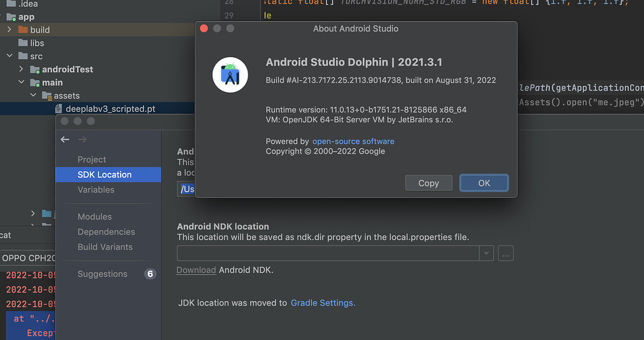Click the Android Studio logo icon
Viewport: 644px width, 340px height.
(230, 75)
